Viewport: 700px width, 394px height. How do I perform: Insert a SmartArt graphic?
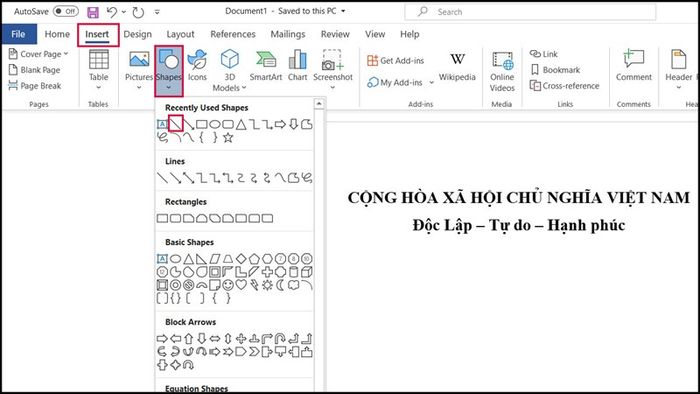266,66
